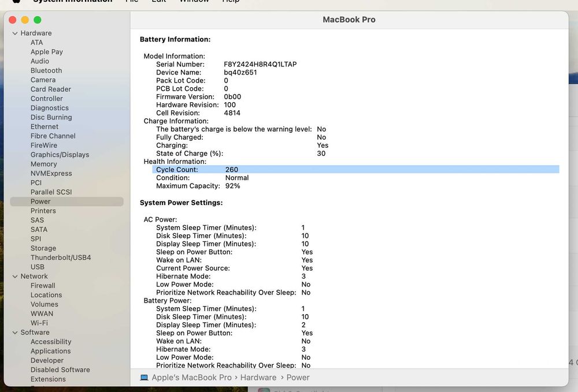The image size is (578, 392).
Task: Collapse the Software section chevron
Action: [x=15, y=333]
